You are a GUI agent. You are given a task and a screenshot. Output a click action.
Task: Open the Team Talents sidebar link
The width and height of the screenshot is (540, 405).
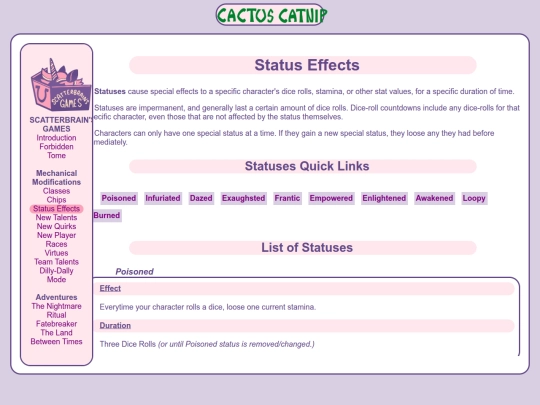coord(56,262)
